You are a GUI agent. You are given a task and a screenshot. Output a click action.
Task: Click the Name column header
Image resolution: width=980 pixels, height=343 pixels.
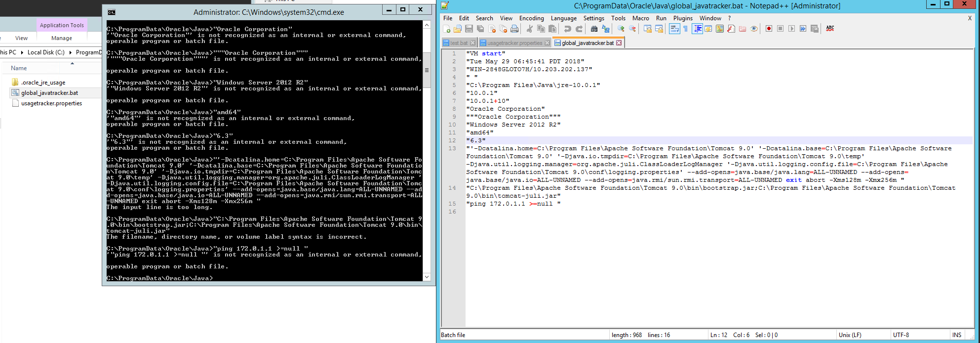click(x=19, y=68)
